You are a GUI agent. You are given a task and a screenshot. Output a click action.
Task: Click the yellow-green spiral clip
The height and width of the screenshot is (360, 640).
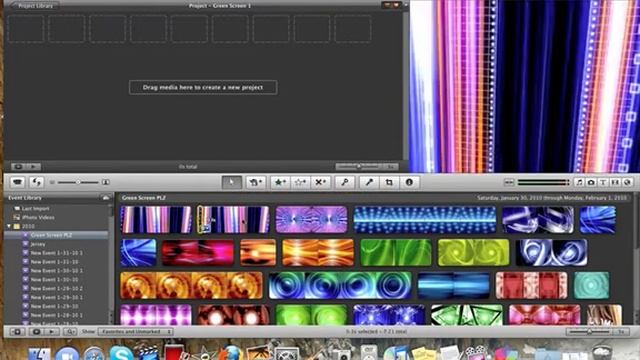click(x=473, y=252)
